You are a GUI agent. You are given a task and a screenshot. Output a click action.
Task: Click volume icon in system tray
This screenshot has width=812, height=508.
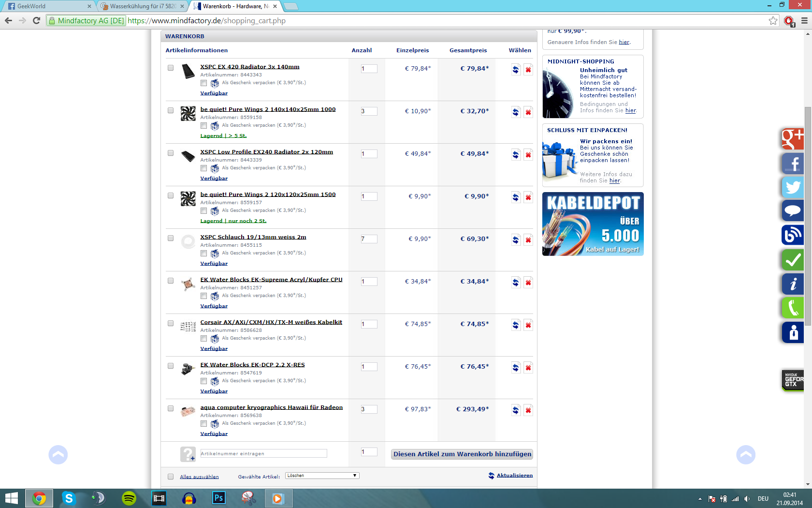[747, 499]
